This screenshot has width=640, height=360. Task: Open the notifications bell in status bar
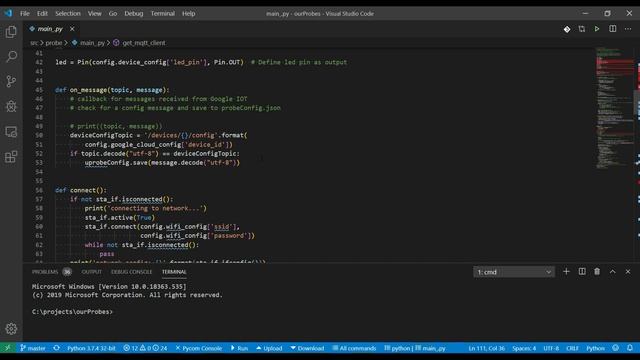click(630, 348)
